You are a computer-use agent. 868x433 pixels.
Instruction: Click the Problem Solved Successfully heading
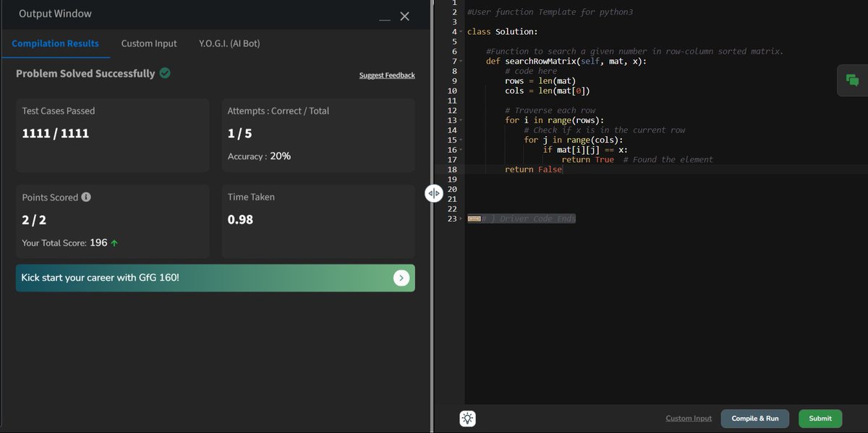click(85, 73)
